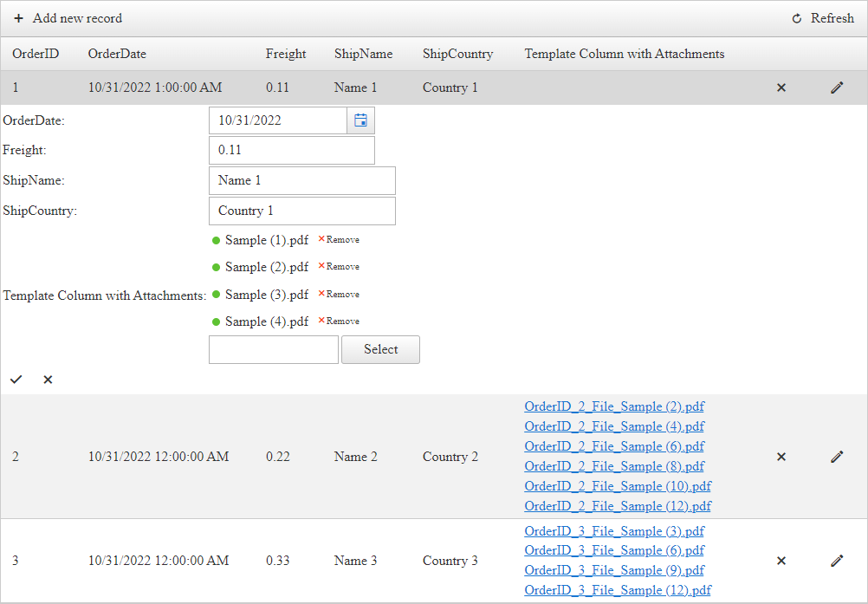Click Sample (1).pdf file name
The height and width of the screenshot is (604, 868).
(267, 240)
